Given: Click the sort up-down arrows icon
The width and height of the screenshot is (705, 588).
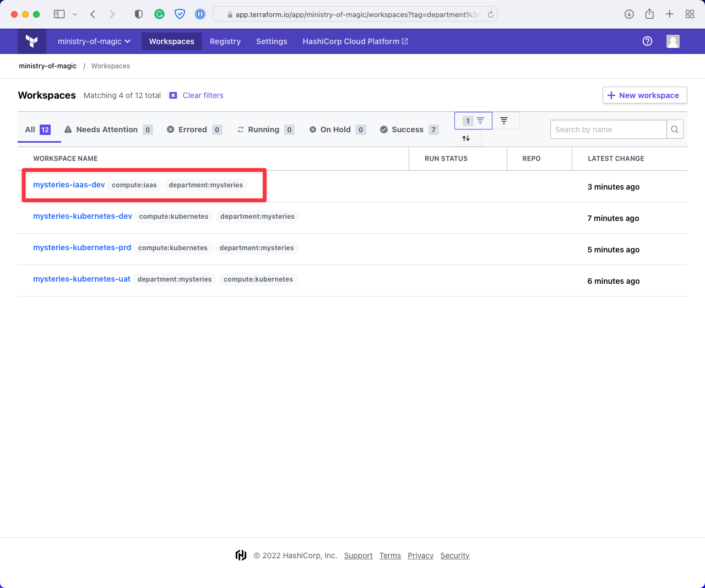Looking at the screenshot, I should [466, 138].
